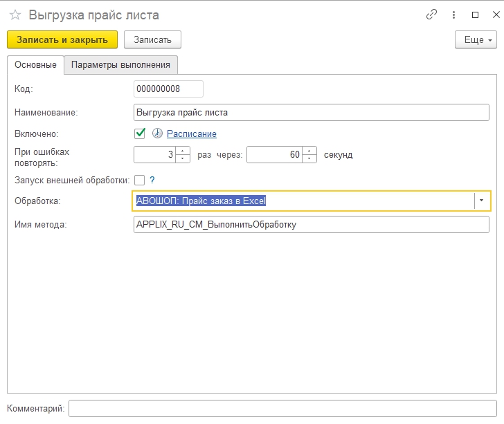
Task: Open the Расписание schedule link
Action: pyautogui.click(x=192, y=133)
